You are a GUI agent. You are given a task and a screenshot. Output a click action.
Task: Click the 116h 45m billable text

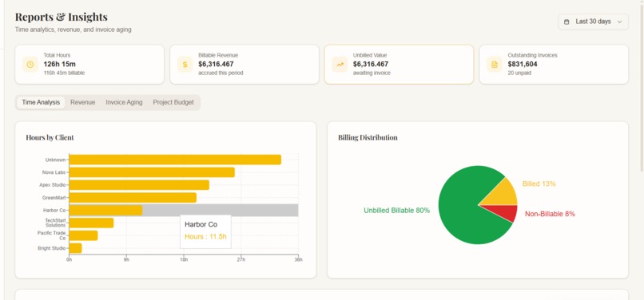click(64, 73)
